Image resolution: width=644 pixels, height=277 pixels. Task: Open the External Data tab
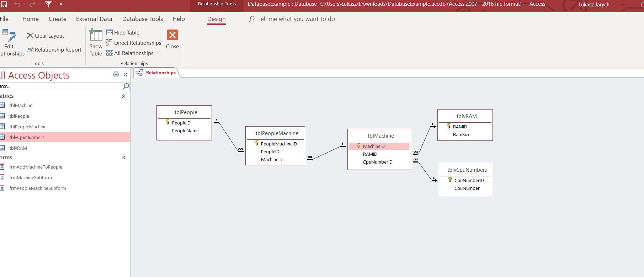(x=94, y=19)
